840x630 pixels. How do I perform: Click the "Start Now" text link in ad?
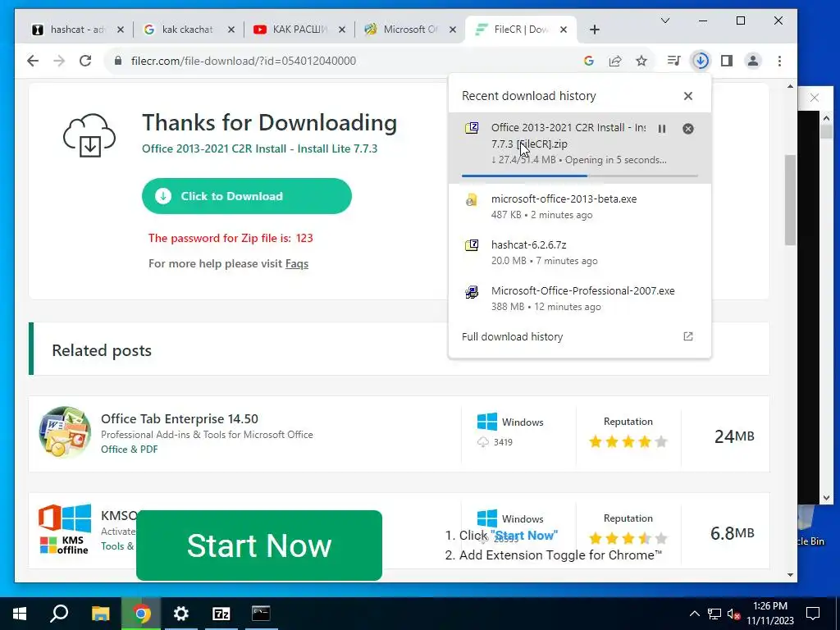coord(524,535)
